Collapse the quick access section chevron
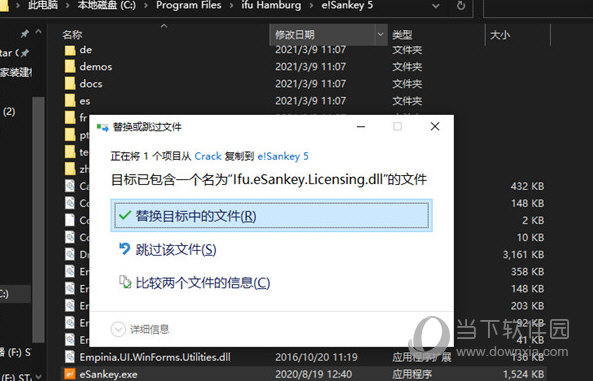593x381 pixels. tap(38, 33)
